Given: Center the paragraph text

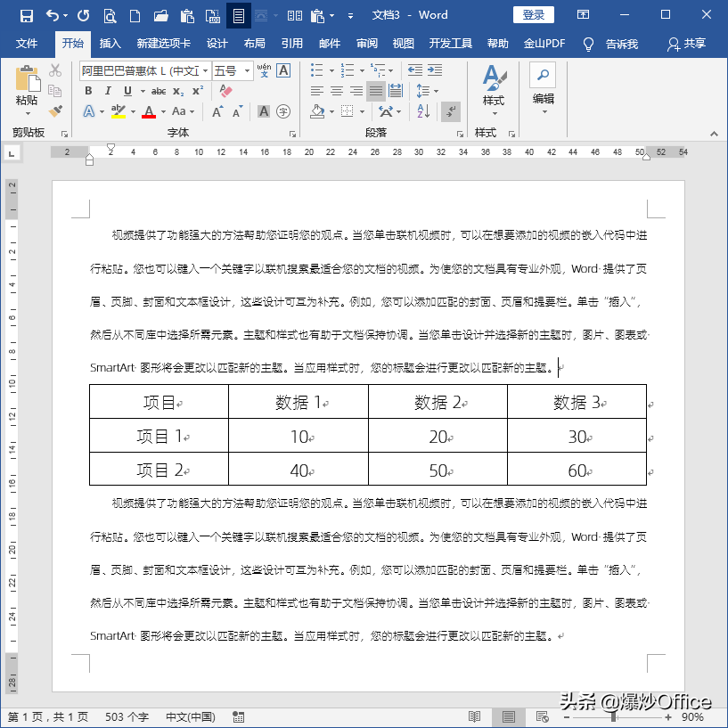Looking at the screenshot, I should [x=337, y=91].
